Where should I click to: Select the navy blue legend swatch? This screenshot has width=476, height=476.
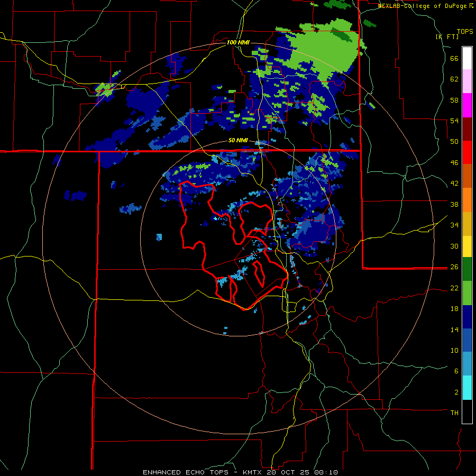click(x=467, y=317)
